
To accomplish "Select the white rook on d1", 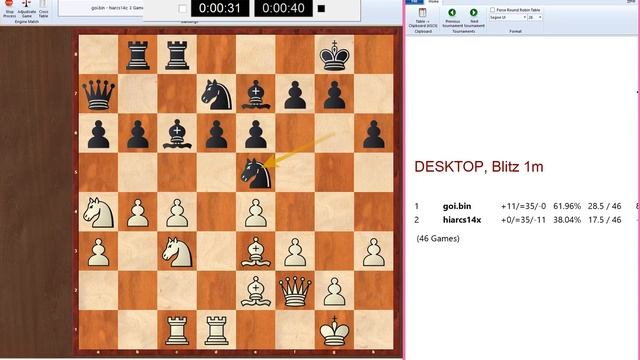I will [x=216, y=330].
